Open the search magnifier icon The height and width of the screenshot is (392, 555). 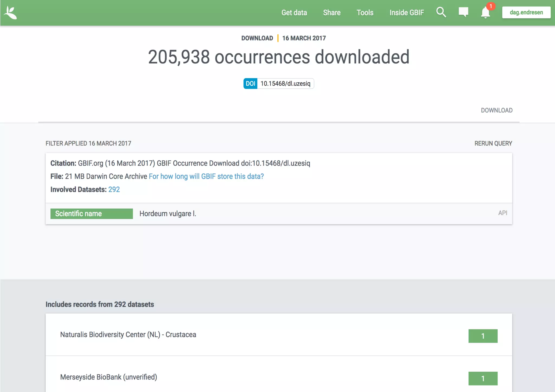(x=441, y=12)
